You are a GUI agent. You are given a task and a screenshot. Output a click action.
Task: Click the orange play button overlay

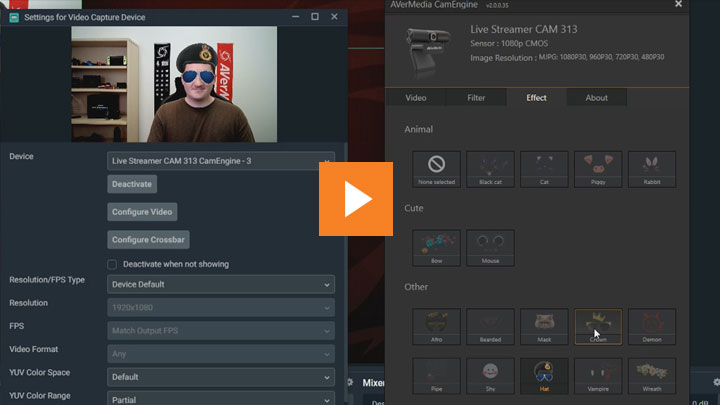(x=356, y=199)
